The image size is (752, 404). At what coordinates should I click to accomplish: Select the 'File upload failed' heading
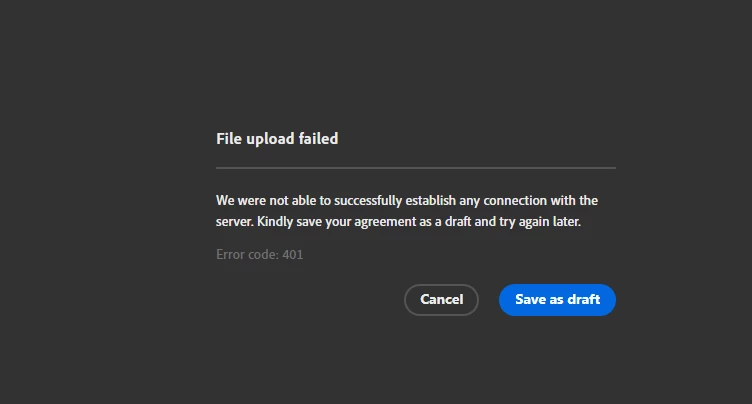coord(277,139)
